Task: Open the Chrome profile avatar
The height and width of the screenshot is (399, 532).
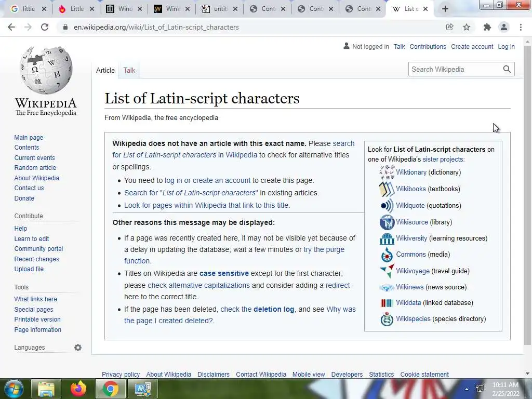Action: [504, 27]
